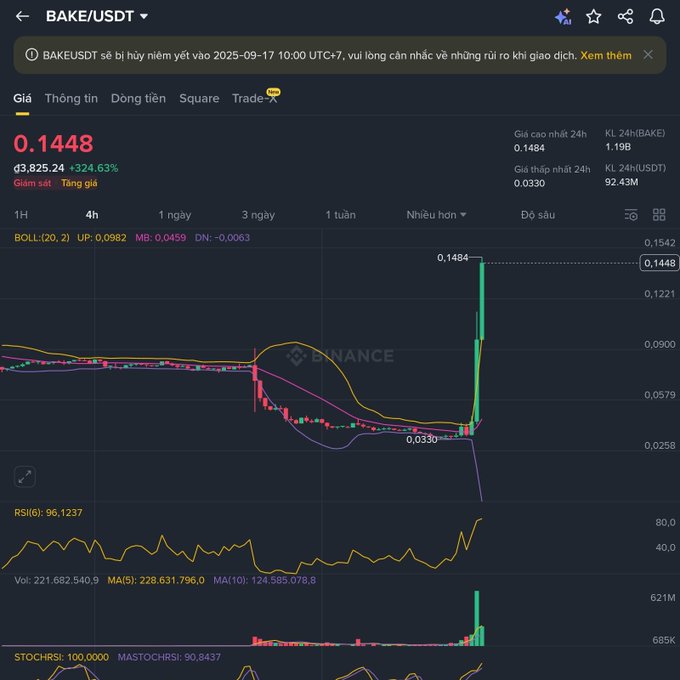The height and width of the screenshot is (680, 680).
Task: Open the BAKE/USDT pair selector dropdown
Action: coord(97,16)
